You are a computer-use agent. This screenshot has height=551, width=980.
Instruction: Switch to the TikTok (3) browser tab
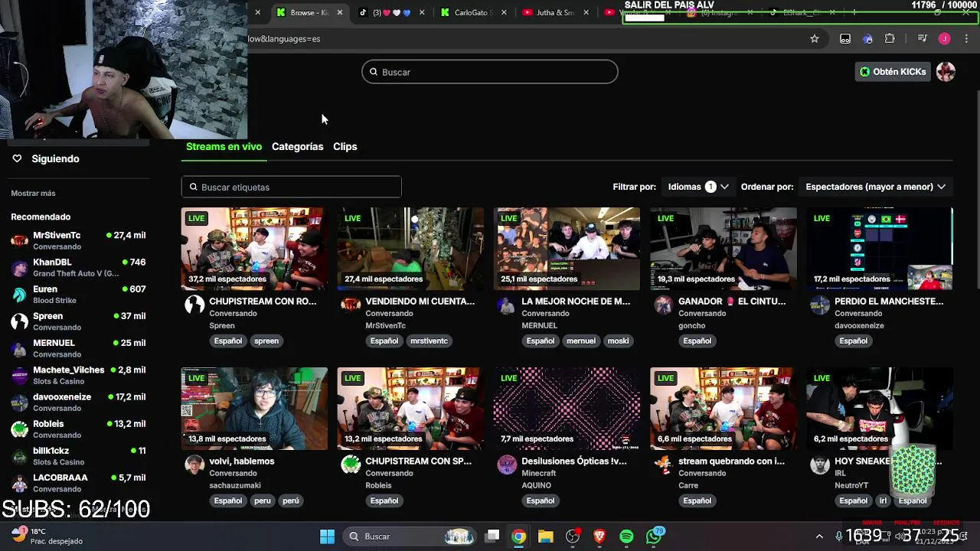pyautogui.click(x=390, y=12)
